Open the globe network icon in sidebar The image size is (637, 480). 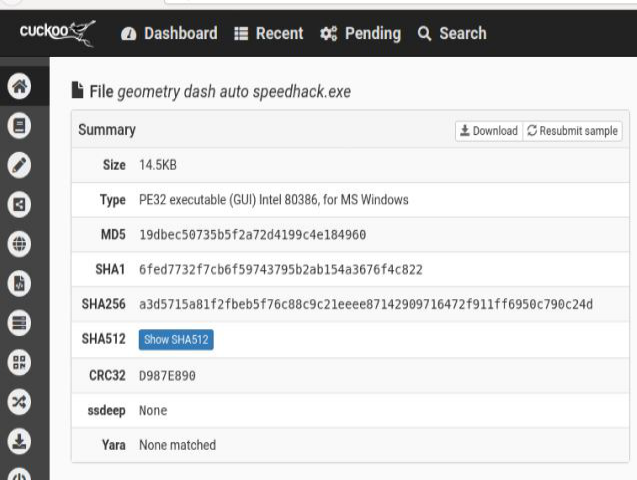19,244
